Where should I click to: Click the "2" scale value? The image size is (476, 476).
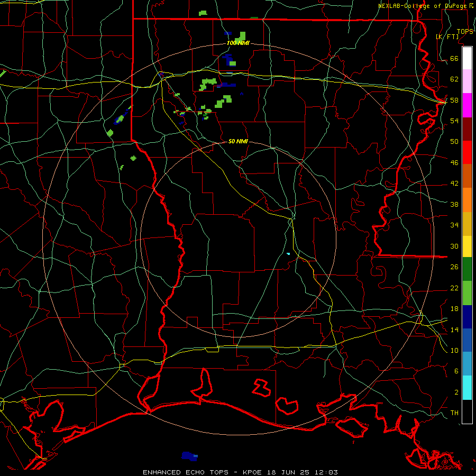click(x=456, y=392)
